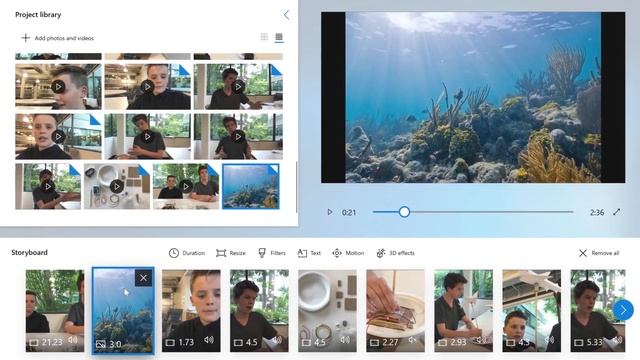Select the 2.27 storyboard clip

(x=396, y=311)
